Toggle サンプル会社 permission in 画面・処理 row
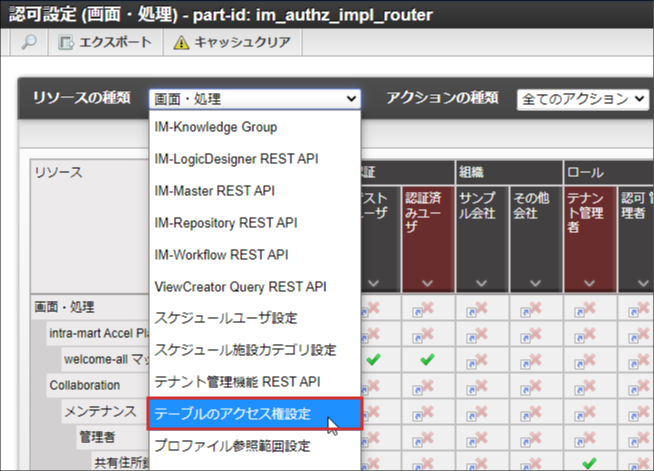The image size is (654, 471). (x=481, y=307)
